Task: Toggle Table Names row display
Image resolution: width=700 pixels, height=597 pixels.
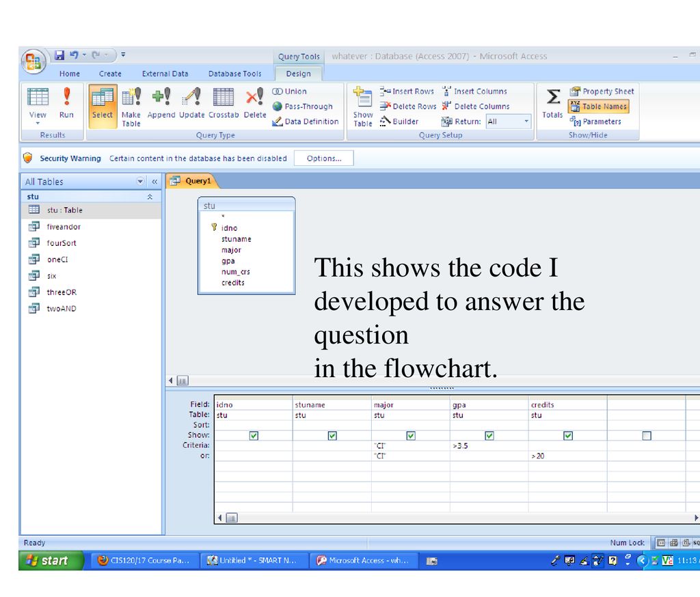Action: 599,107
